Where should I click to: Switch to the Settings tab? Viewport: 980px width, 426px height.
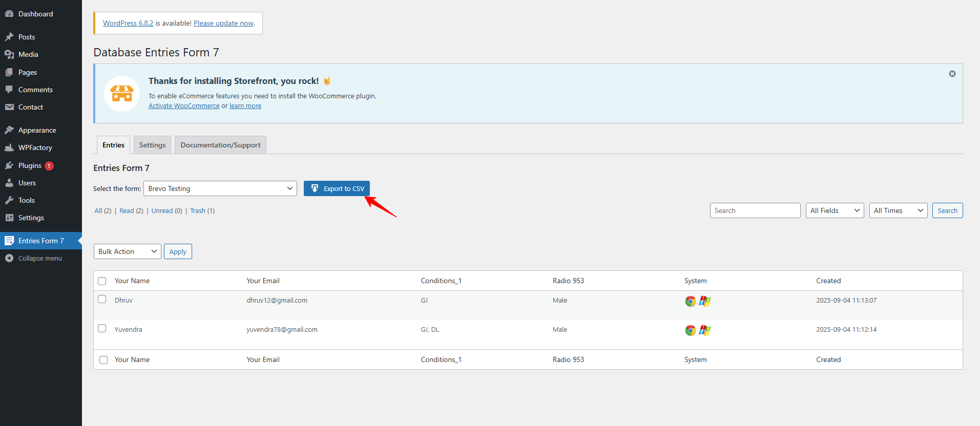152,145
